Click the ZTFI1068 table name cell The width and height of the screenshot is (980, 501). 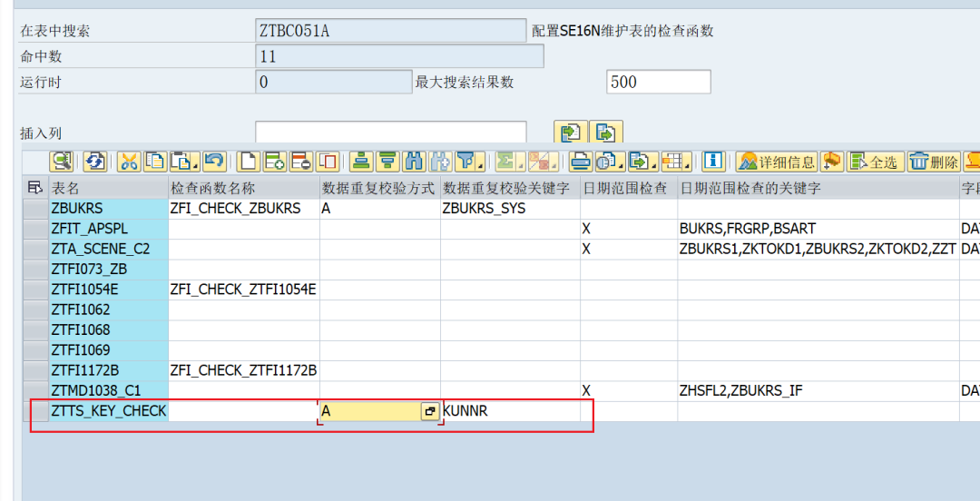(109, 329)
